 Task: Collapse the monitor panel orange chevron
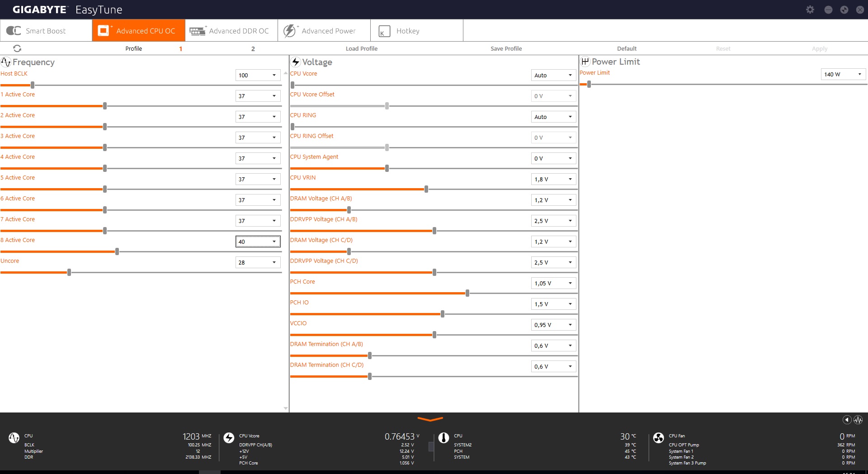(430, 419)
